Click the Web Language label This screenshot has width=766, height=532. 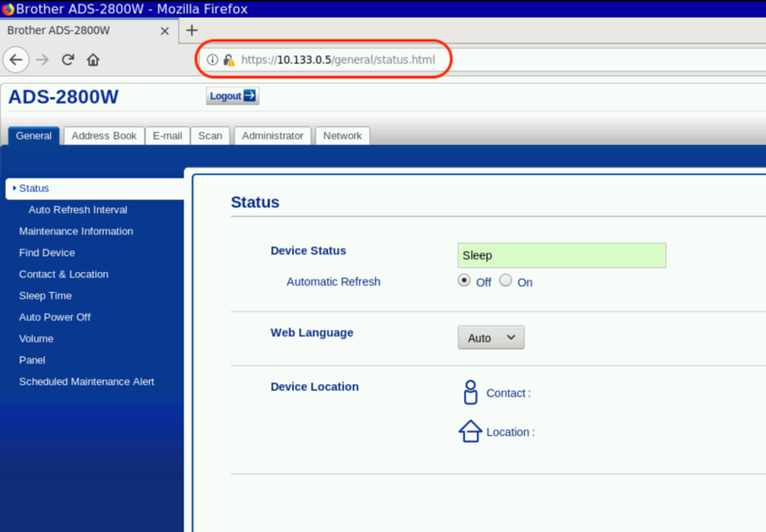(x=312, y=332)
